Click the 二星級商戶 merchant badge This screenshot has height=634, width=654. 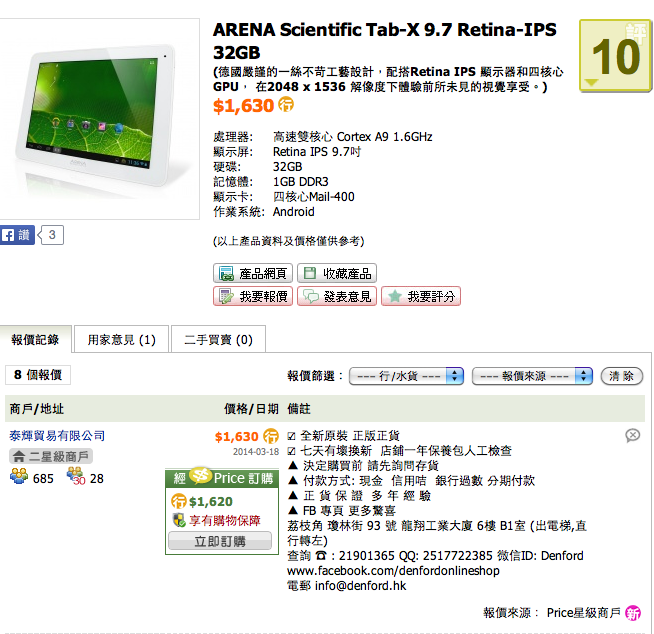click(50, 456)
